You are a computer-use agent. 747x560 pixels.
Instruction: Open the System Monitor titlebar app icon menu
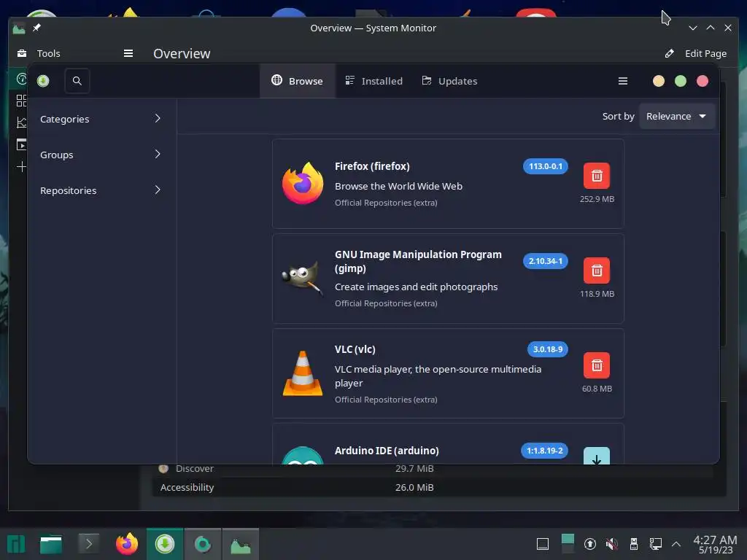click(19, 28)
